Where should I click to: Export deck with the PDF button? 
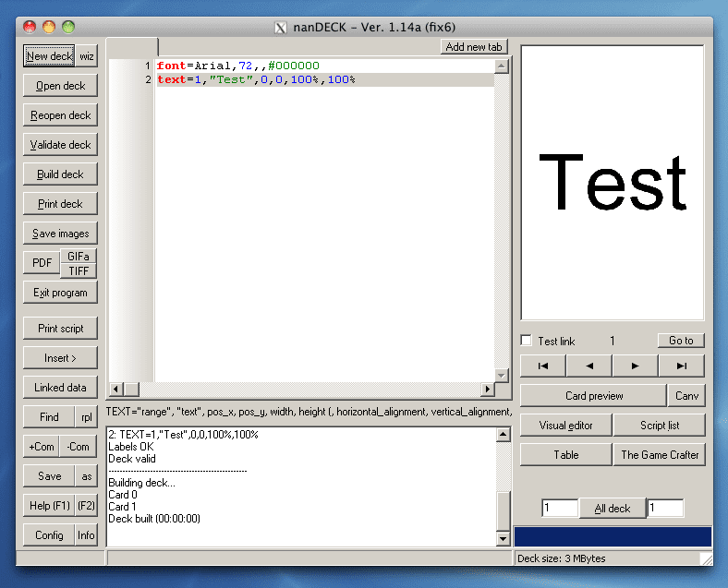(42, 263)
